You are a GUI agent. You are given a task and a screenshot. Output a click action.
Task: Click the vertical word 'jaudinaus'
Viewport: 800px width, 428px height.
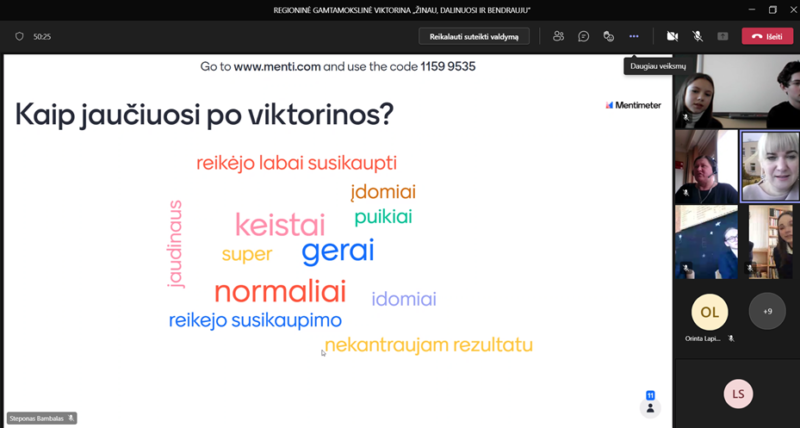point(175,244)
